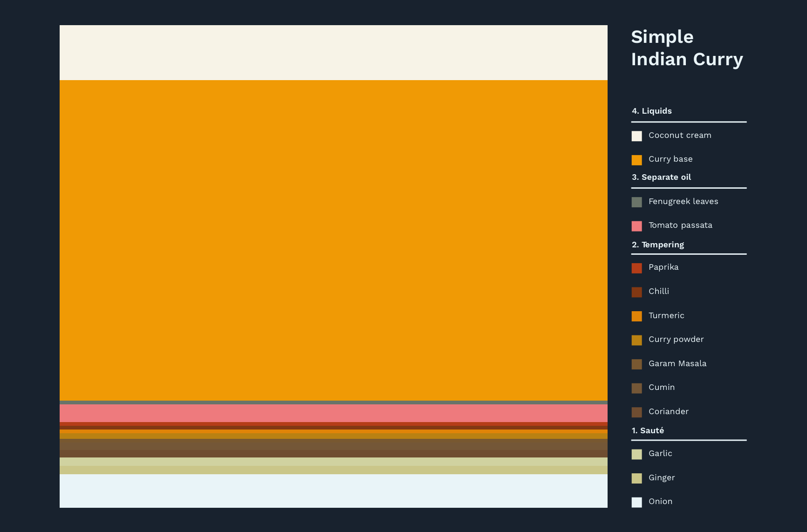Click the Coconut cream legend swatch

tap(636, 136)
